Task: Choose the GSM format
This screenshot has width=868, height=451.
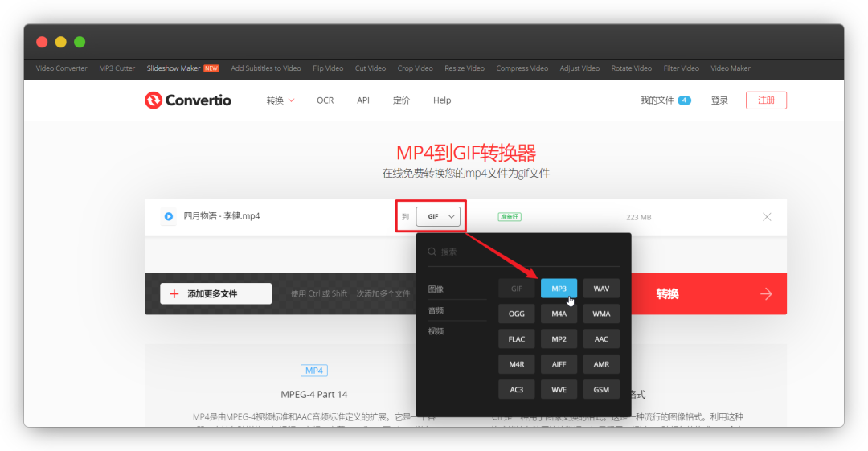Action: coord(601,389)
